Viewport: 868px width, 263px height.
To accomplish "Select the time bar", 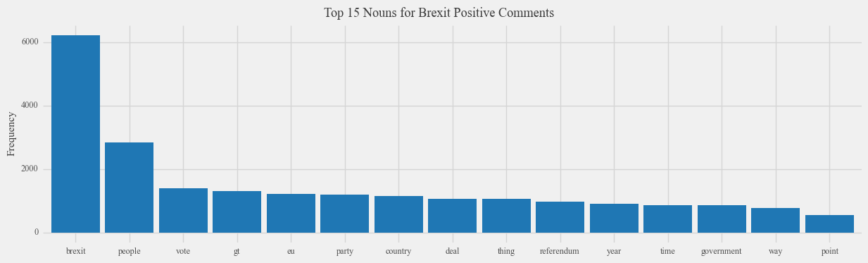I will pos(667,219).
